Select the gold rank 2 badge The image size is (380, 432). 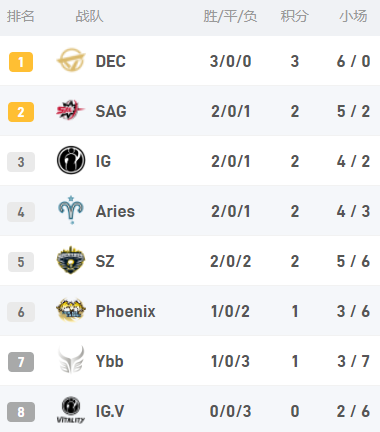point(21,112)
